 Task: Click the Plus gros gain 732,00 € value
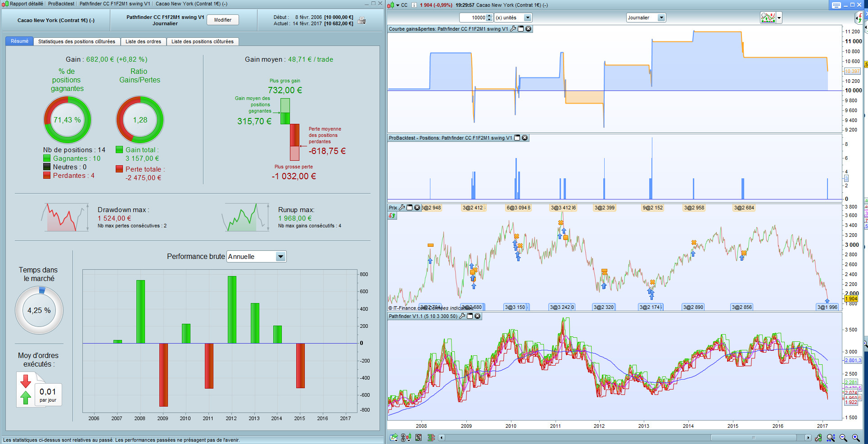285,90
